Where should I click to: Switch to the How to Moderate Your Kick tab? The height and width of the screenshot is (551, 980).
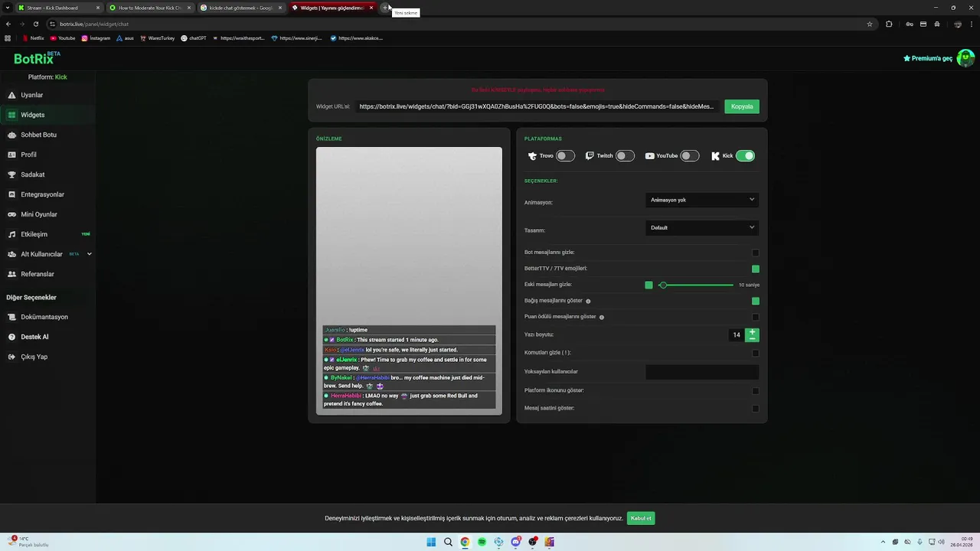tap(149, 8)
